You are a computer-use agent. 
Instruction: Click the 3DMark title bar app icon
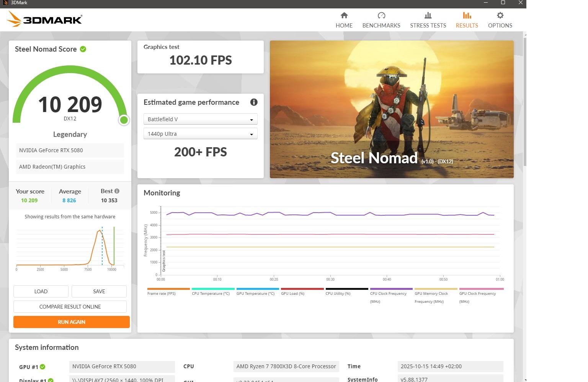pos(5,3)
